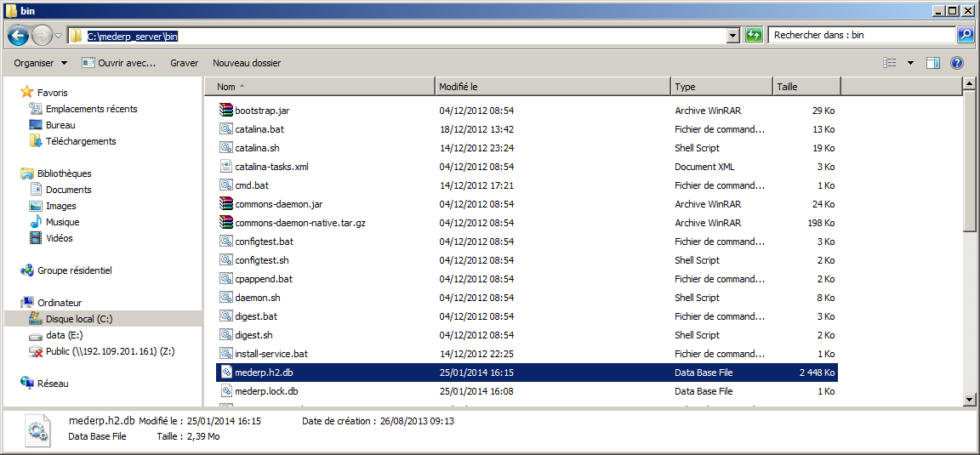Sort by the Nom column header
Screen dimensions: 980x455
pos(319,87)
